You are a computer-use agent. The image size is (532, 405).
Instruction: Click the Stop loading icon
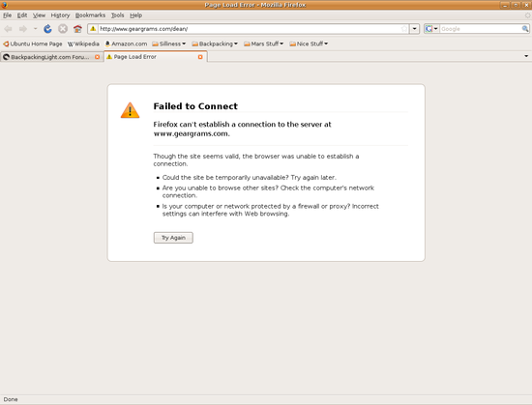click(x=63, y=29)
